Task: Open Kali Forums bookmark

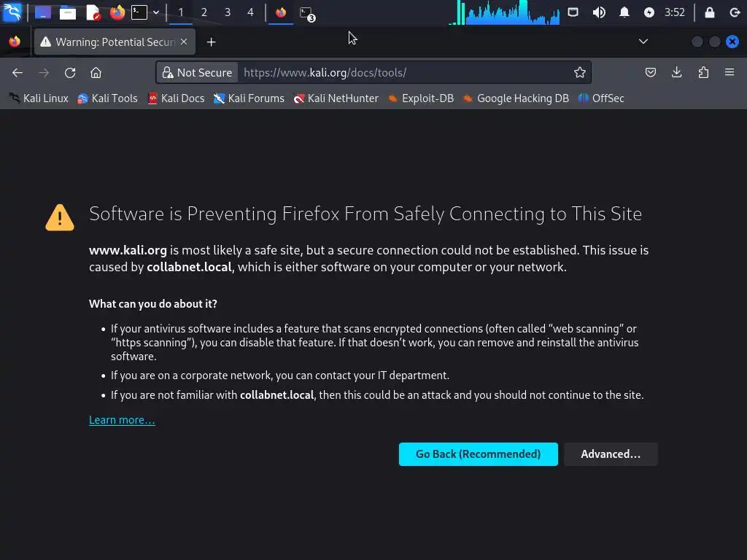Action: coord(249,98)
